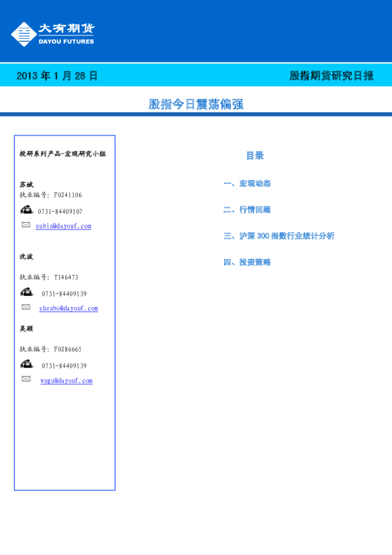
Task: Click the license number T146473
Action: [x=66, y=277]
